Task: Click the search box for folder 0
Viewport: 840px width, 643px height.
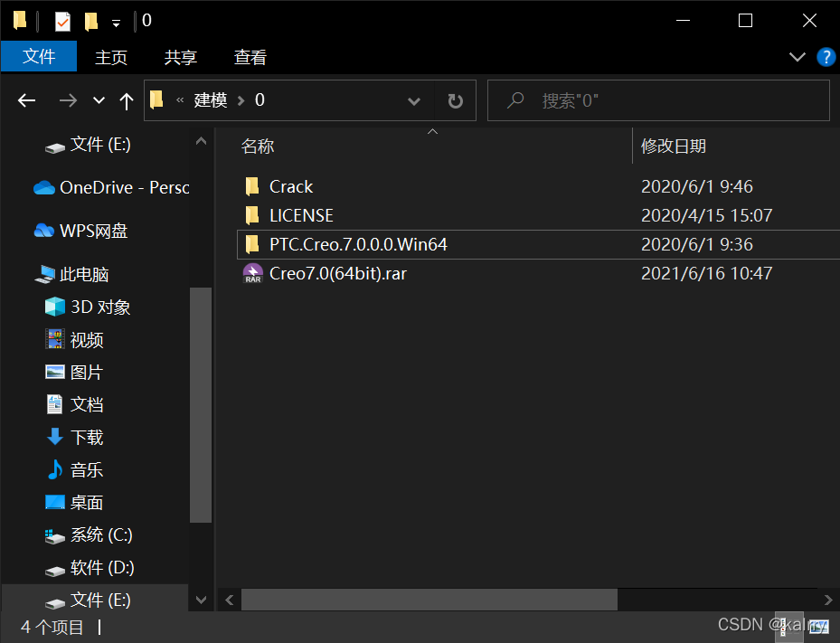Action: [658, 100]
